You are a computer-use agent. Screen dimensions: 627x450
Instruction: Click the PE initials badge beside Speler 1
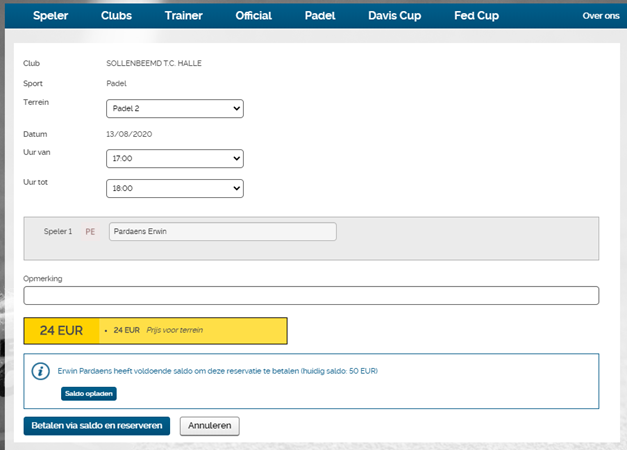click(90, 232)
